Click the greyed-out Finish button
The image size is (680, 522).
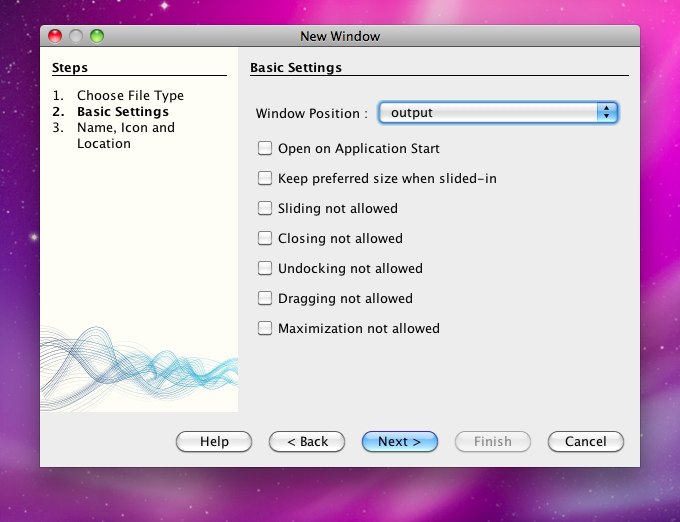click(x=493, y=441)
